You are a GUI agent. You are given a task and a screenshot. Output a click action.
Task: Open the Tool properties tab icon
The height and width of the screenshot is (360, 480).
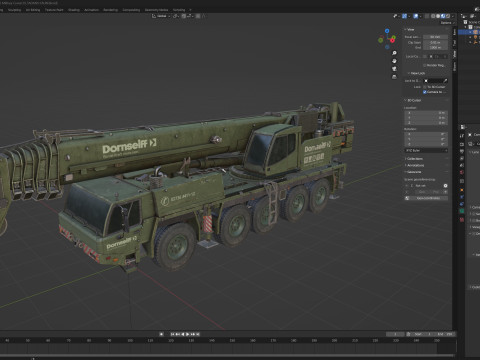(x=462, y=136)
